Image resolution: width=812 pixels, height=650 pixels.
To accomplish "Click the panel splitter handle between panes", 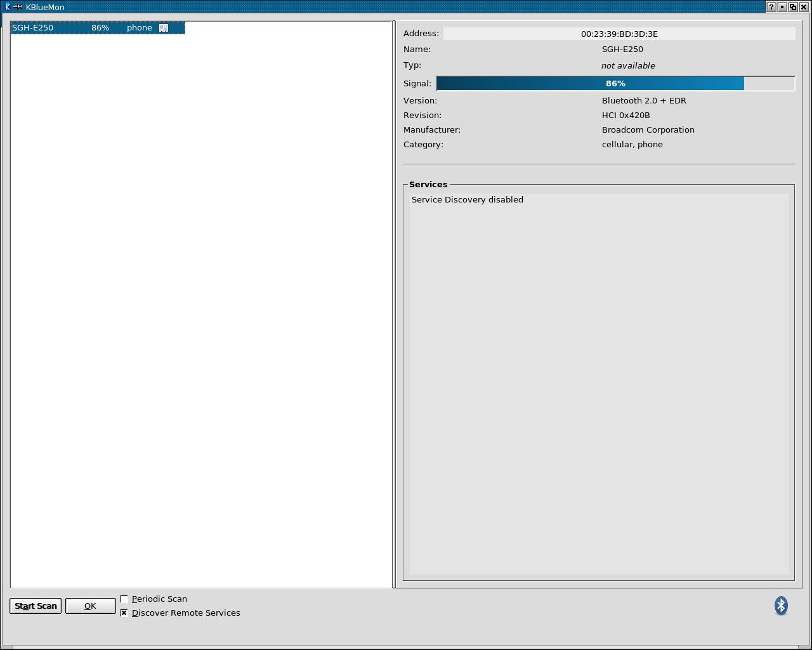I will (395, 305).
